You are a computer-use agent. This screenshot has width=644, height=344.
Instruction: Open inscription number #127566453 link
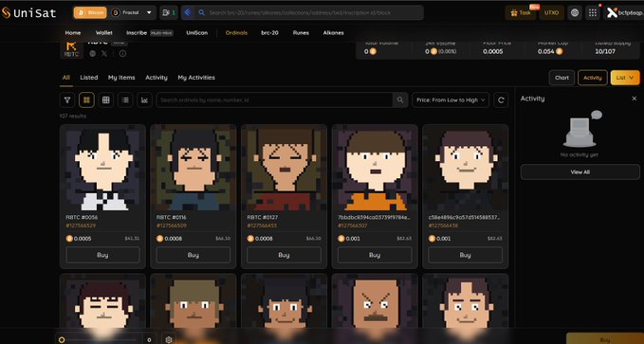point(262,226)
